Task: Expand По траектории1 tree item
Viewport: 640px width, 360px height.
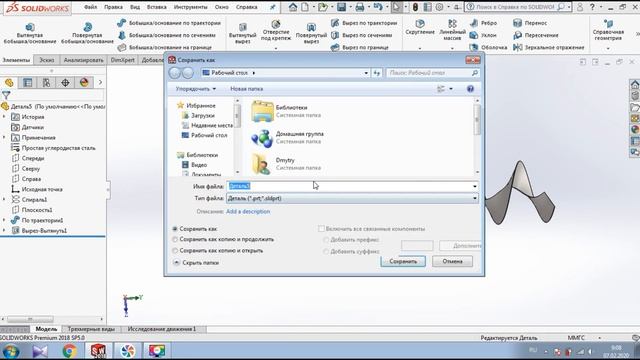Action: [x=4, y=220]
